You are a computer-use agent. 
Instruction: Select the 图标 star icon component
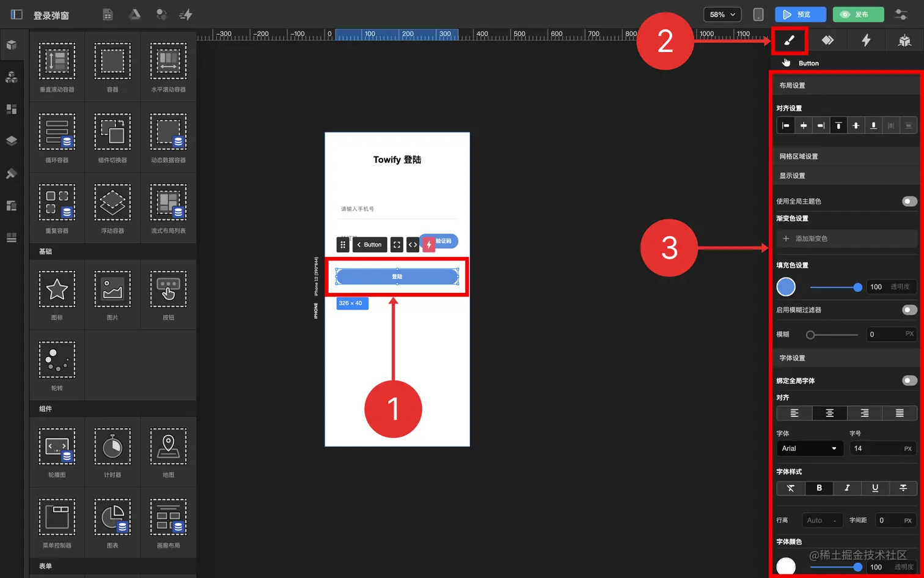click(x=57, y=295)
